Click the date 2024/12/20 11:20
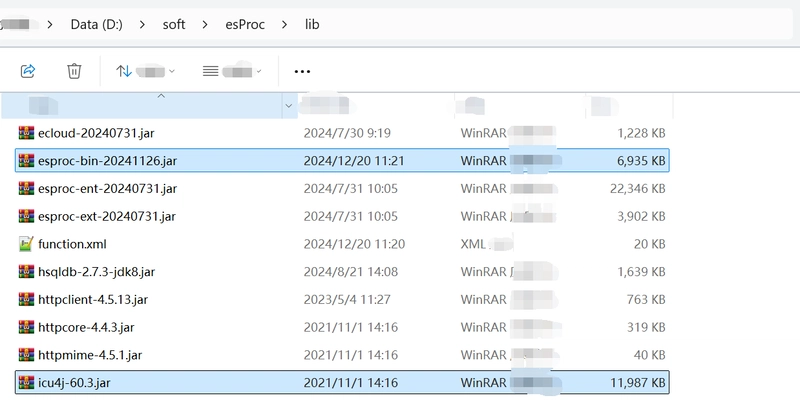The image size is (800, 400). pos(354,244)
